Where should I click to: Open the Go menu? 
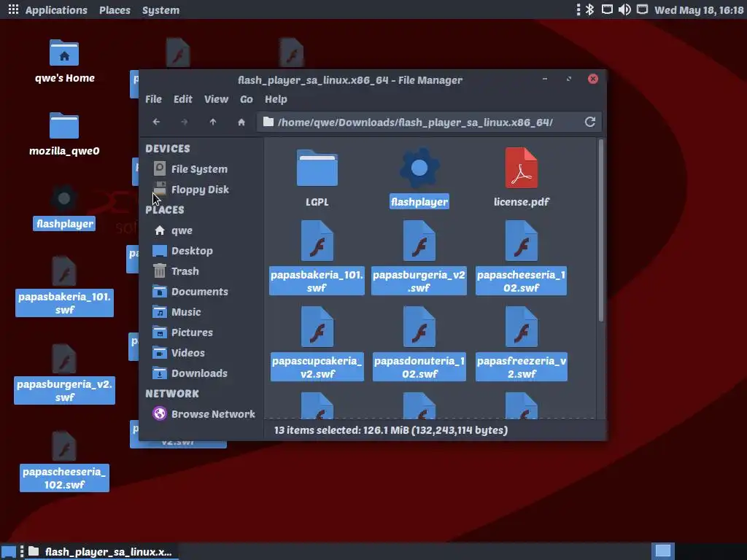pos(247,99)
